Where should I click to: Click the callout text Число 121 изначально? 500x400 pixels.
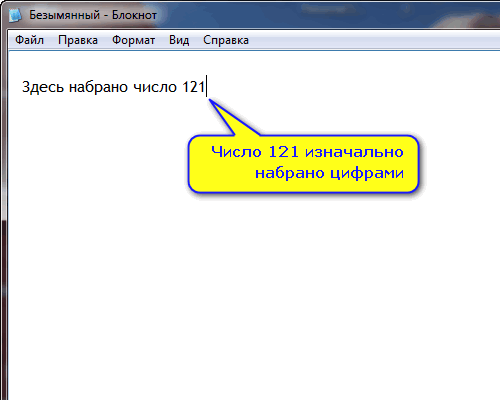click(307, 152)
